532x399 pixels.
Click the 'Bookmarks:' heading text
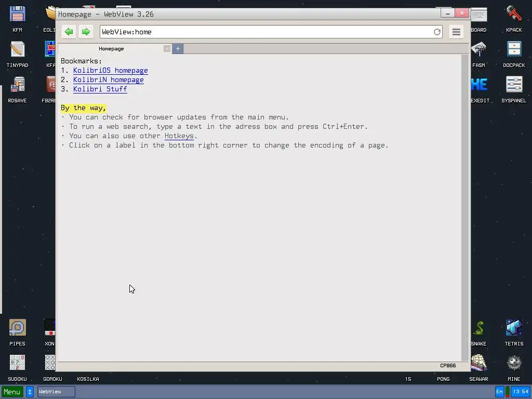tap(82, 61)
